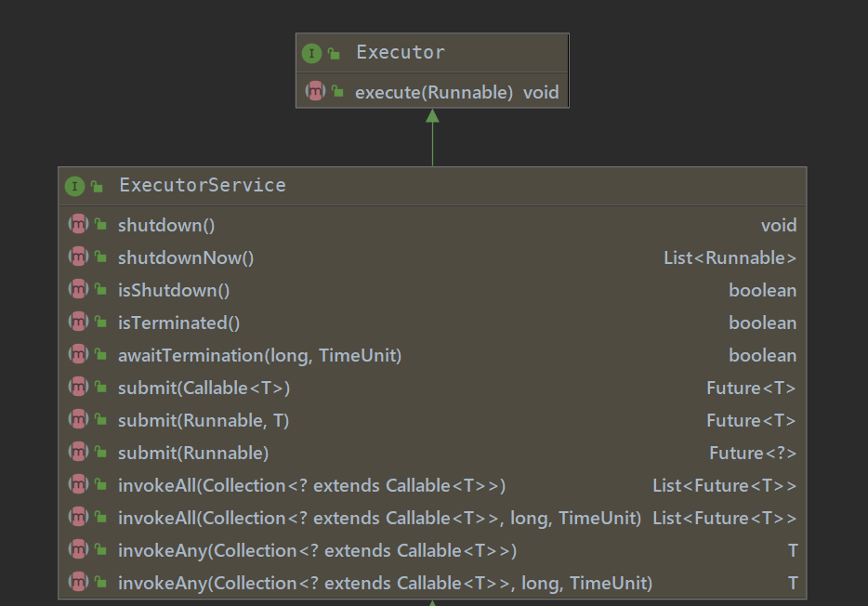Click the ExecutorService interface icon
Image resolution: width=868 pixels, height=606 pixels.
pyautogui.click(x=74, y=186)
